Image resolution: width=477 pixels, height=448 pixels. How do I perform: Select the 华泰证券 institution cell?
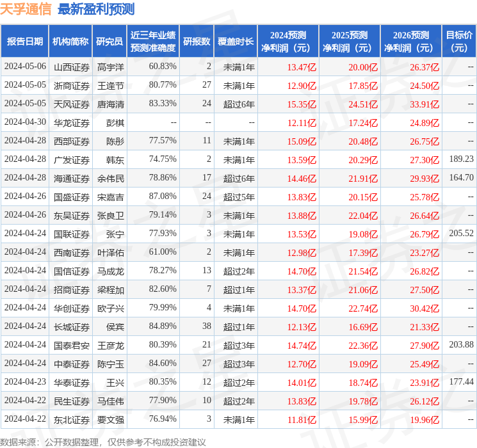[x=72, y=383]
